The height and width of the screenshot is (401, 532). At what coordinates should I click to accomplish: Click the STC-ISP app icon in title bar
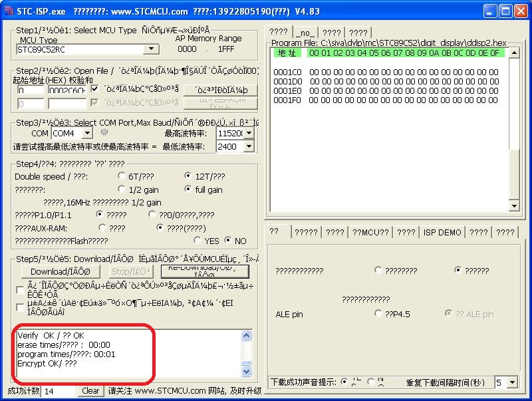point(8,11)
